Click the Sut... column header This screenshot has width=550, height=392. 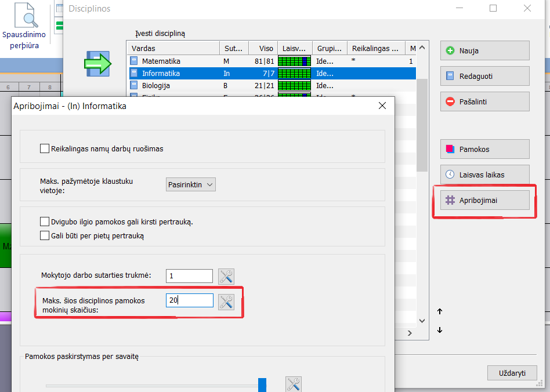(x=234, y=48)
